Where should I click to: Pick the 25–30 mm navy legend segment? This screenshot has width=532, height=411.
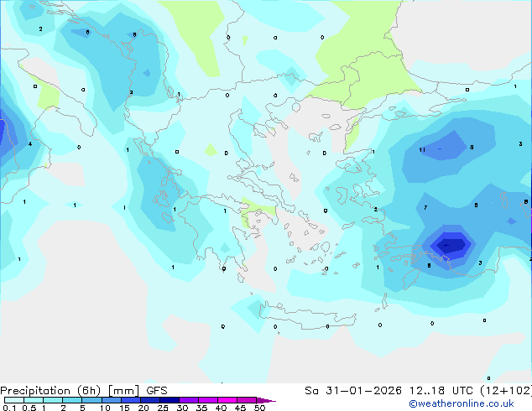[170, 400]
